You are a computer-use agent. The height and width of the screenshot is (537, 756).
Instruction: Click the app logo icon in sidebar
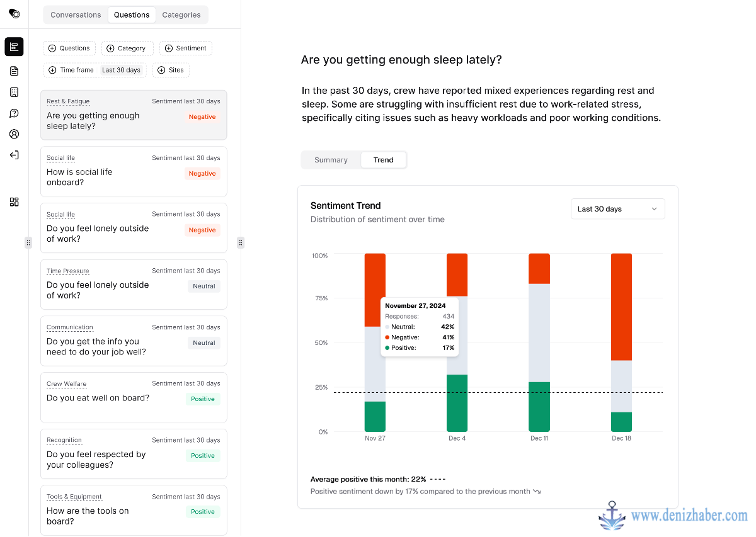tap(14, 13)
